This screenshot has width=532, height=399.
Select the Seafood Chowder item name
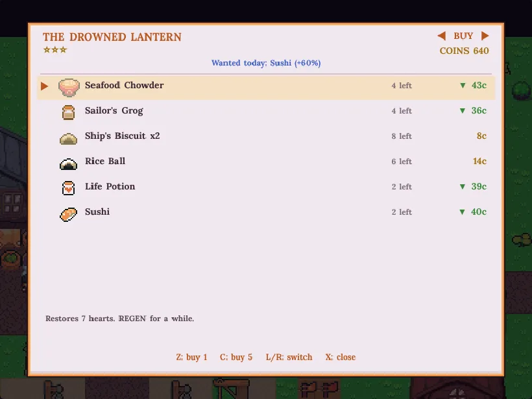coord(124,85)
